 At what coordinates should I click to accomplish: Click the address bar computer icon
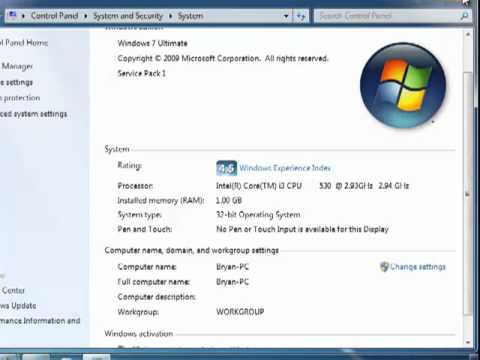(13, 15)
